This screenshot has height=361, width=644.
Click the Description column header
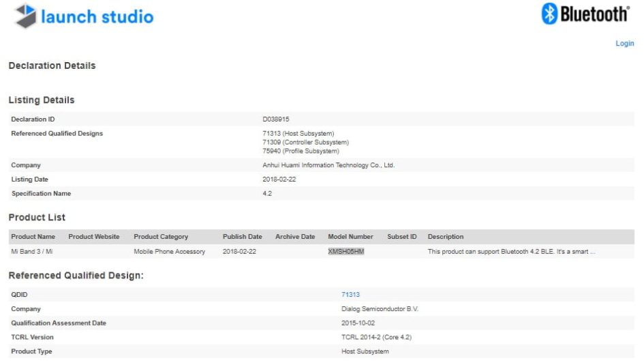tap(446, 236)
